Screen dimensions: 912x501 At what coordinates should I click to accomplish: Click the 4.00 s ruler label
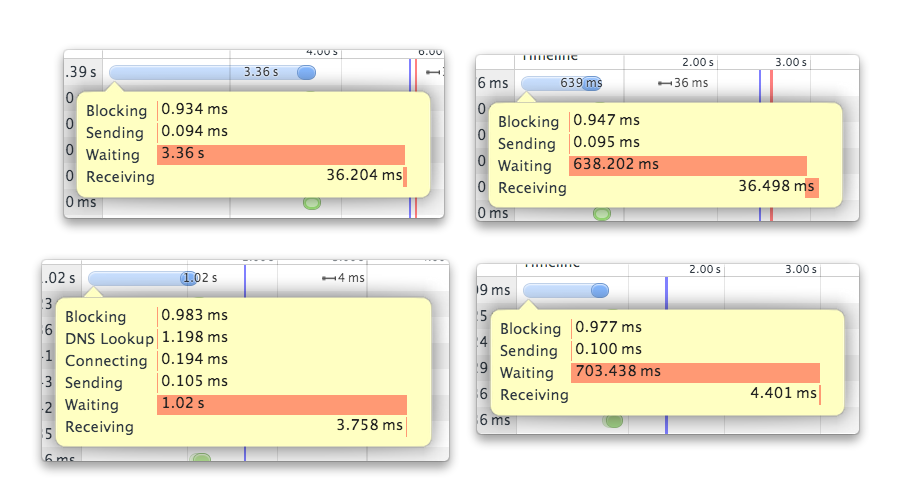323,51
